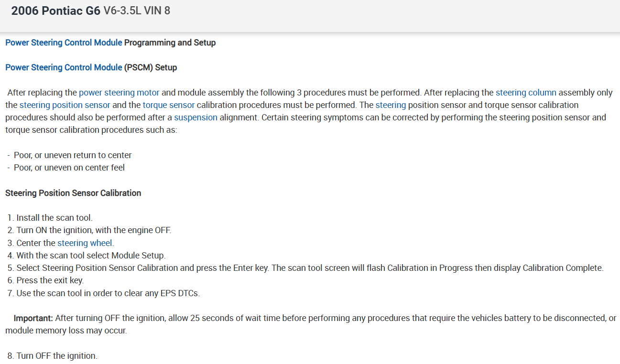Click the Steering Position Sensor Calibration heading
Screen dimensions: 620x364
[73, 193]
